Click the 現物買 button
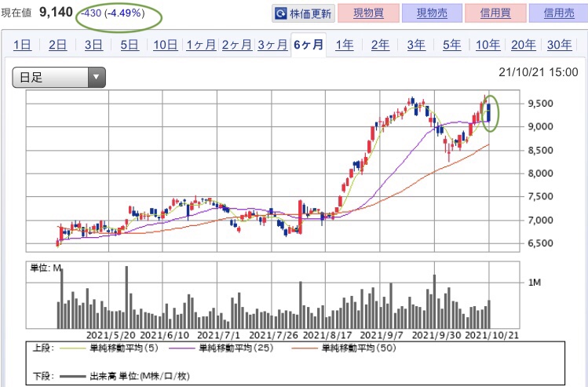 368,13
